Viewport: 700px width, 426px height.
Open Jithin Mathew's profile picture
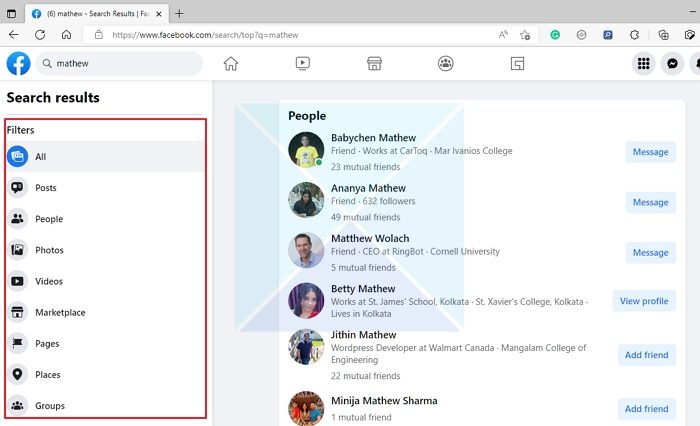tap(306, 347)
